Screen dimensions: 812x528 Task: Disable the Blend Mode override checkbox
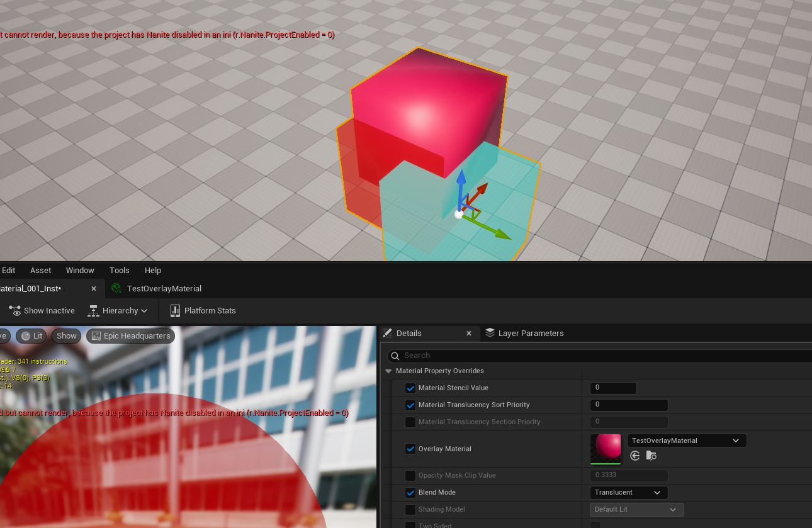pyautogui.click(x=410, y=493)
